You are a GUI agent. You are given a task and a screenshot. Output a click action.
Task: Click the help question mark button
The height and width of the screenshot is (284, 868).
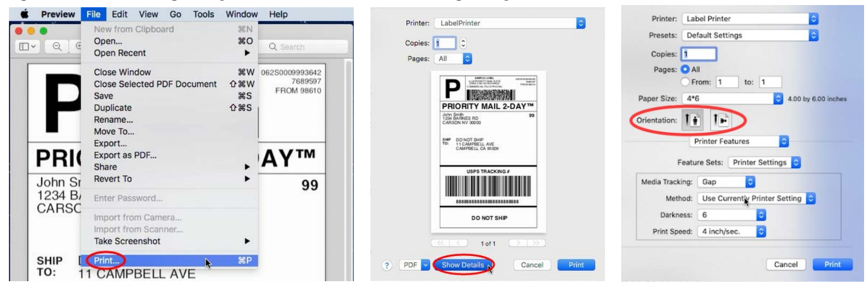[x=386, y=264]
